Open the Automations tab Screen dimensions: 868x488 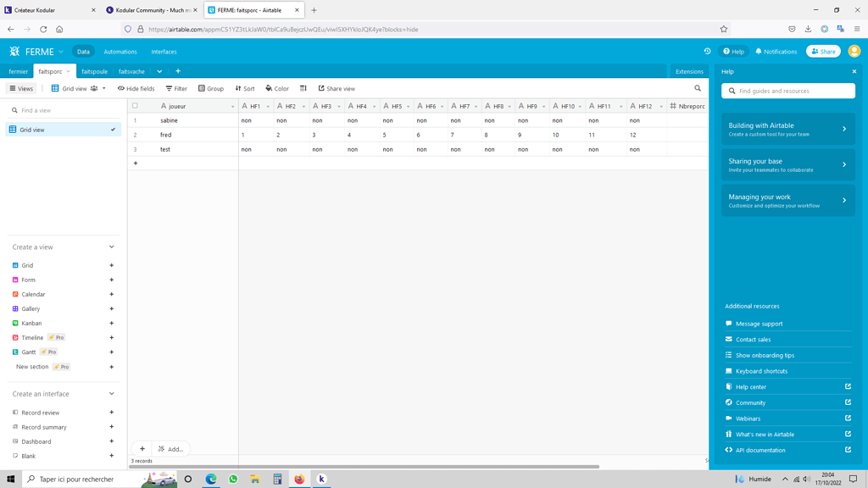click(120, 52)
